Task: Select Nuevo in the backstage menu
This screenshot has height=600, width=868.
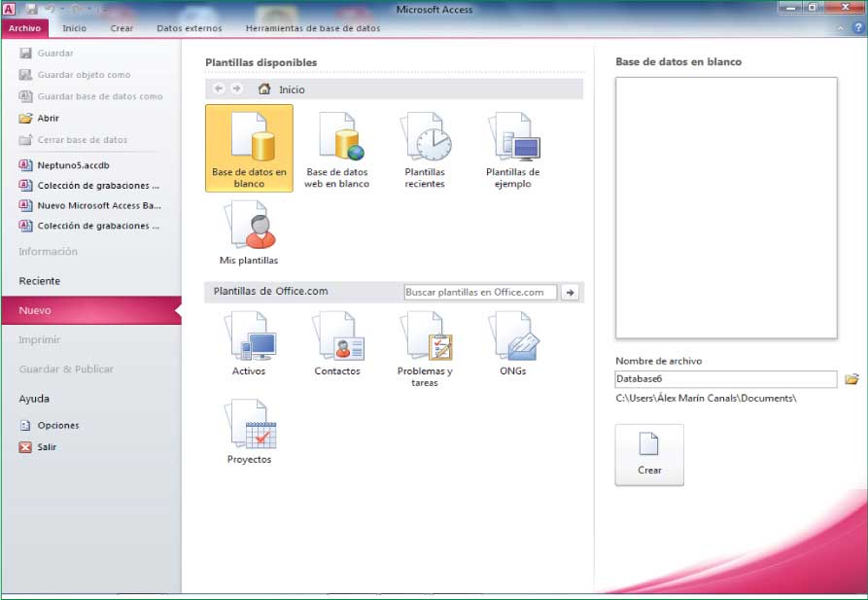Action: [91, 310]
